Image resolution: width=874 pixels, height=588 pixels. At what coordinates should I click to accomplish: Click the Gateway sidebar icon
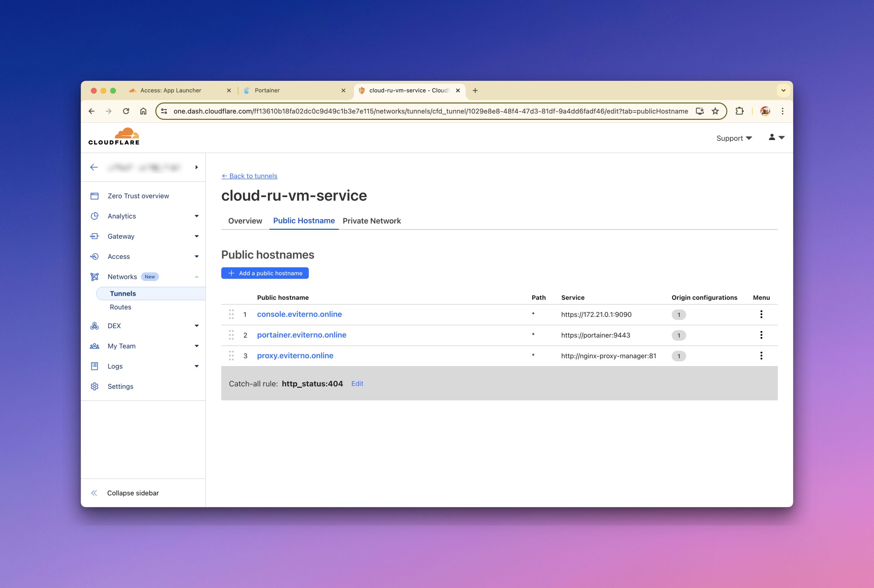[x=95, y=236]
